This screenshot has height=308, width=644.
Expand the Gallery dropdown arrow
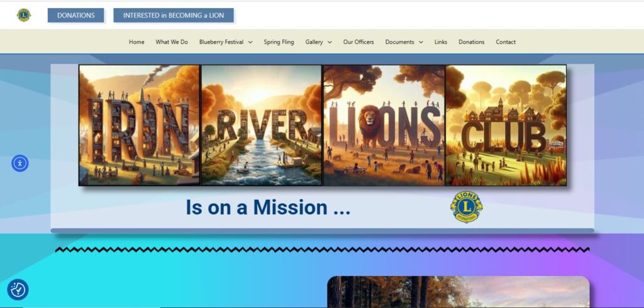pyautogui.click(x=330, y=42)
